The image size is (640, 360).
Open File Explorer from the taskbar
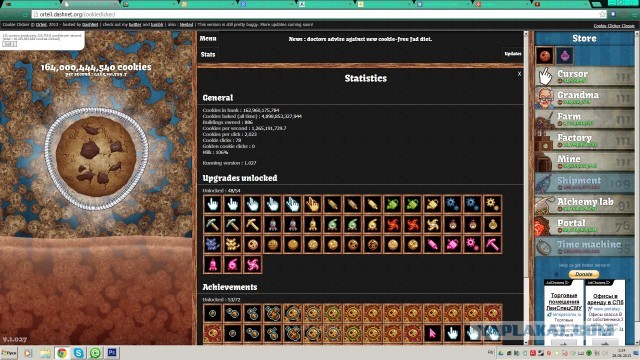[x=45, y=353]
